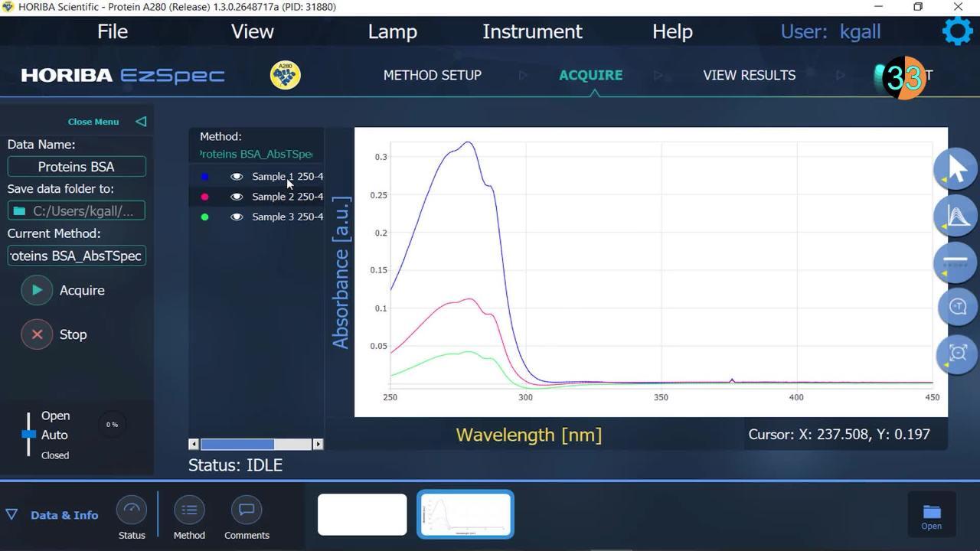Go to the METHOD SETUP step

click(x=433, y=75)
